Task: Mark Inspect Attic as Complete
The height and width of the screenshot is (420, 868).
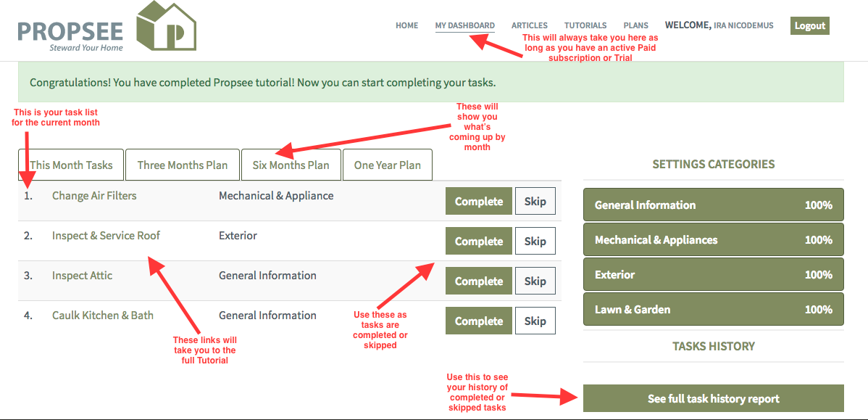Action: click(479, 281)
